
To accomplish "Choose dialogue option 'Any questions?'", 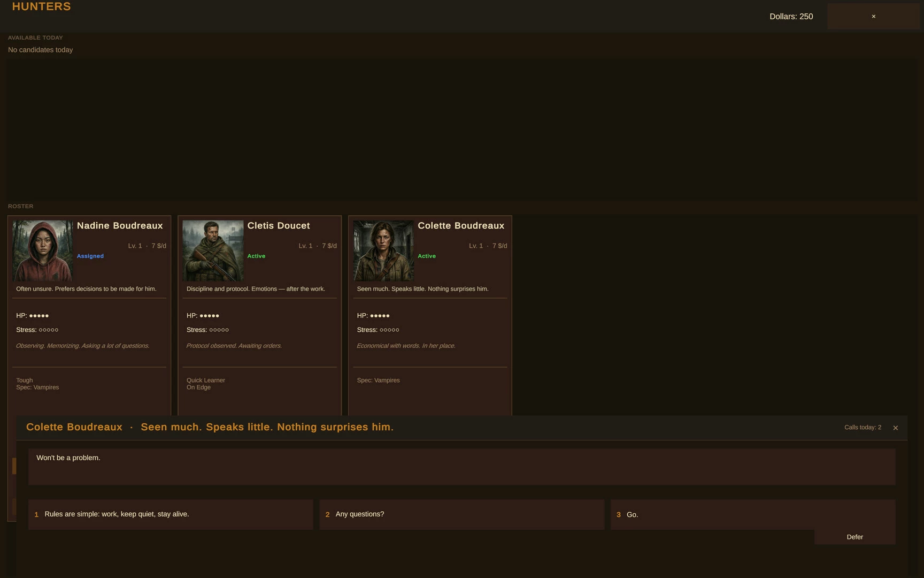I will [461, 514].
